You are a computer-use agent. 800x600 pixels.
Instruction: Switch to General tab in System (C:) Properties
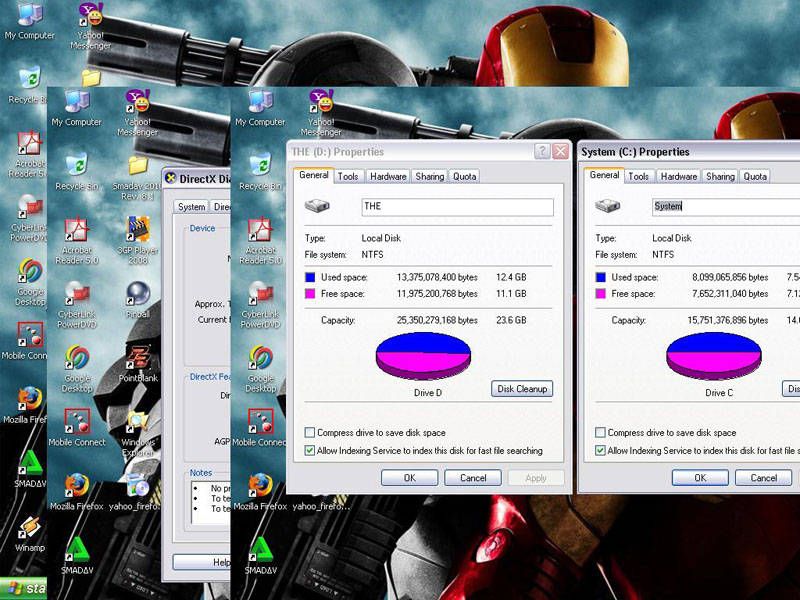604,175
